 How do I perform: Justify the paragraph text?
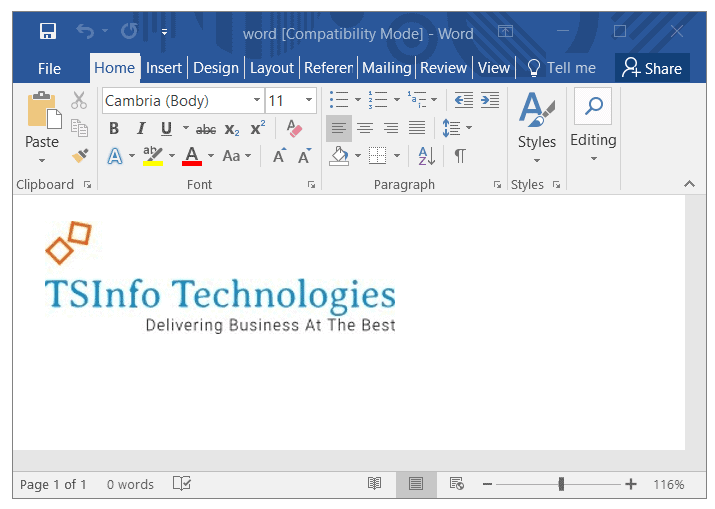point(417,128)
